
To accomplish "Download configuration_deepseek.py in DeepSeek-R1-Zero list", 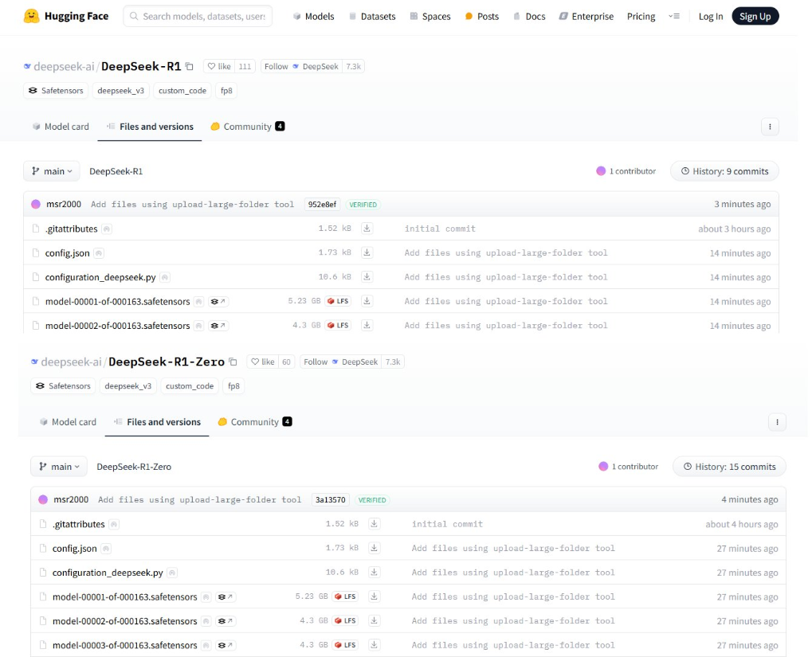I will pos(374,572).
